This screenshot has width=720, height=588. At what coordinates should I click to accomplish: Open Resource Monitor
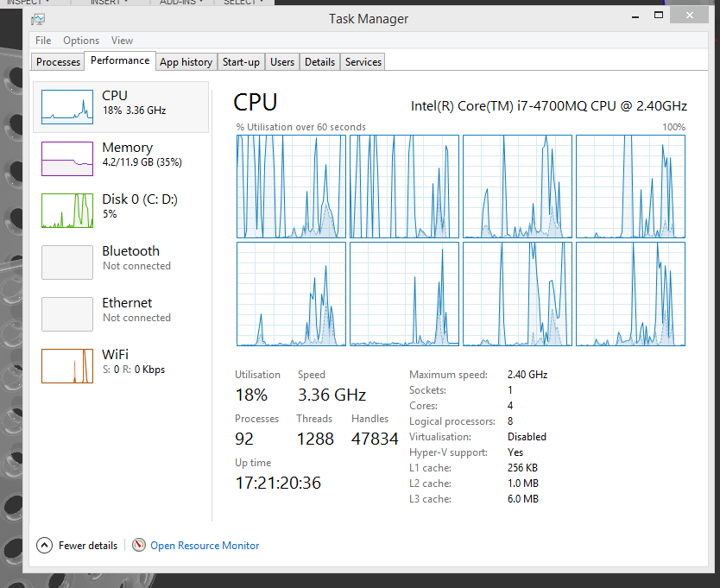tap(205, 545)
